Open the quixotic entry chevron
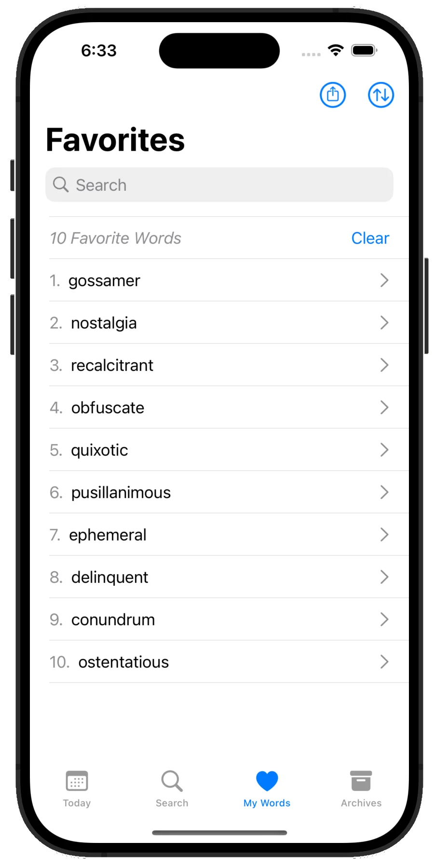The image size is (434, 868). pos(384,449)
